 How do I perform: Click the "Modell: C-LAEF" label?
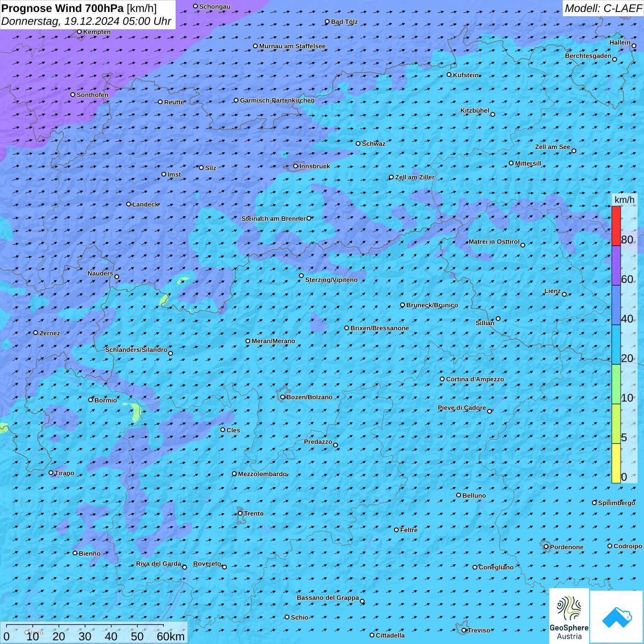point(603,8)
